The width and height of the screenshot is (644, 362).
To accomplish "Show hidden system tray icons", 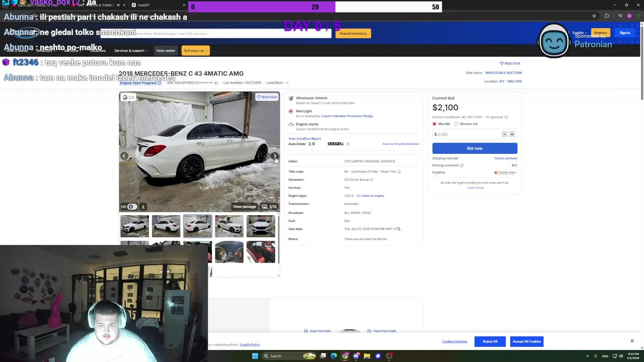I will (588, 356).
